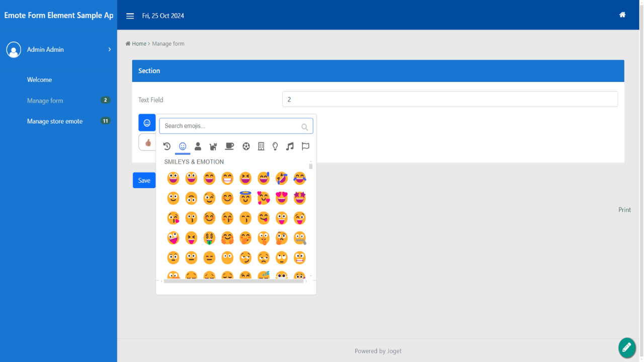
Task: Click the Save button
Action: tap(144, 180)
